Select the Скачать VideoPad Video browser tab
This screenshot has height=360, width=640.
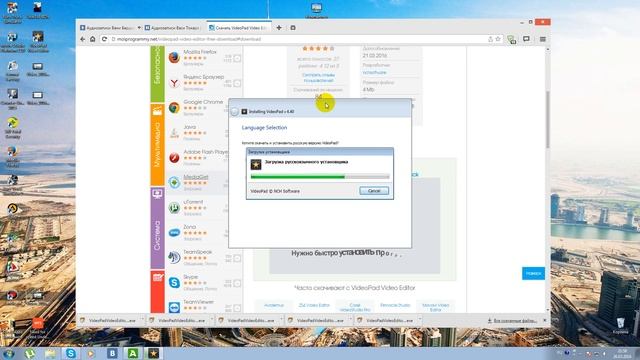(238, 28)
